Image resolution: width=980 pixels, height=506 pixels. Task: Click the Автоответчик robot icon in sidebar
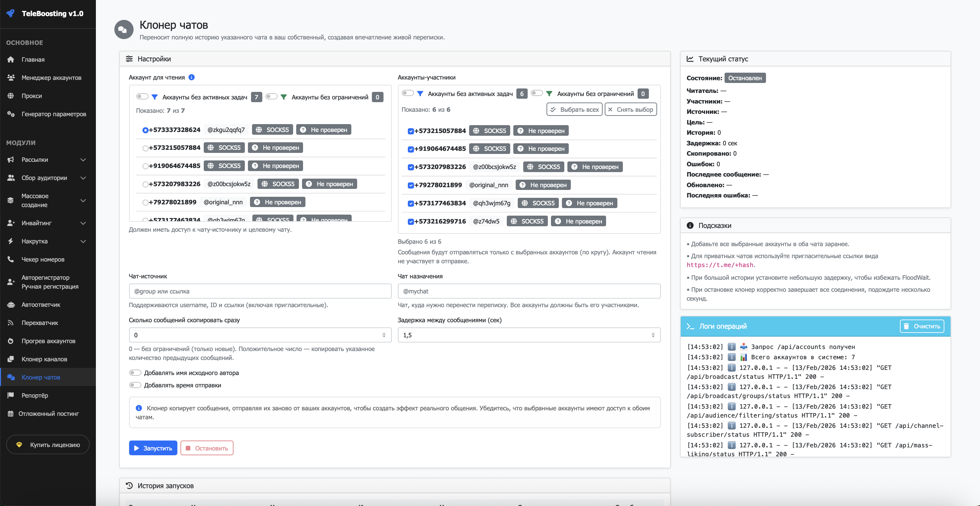11,304
